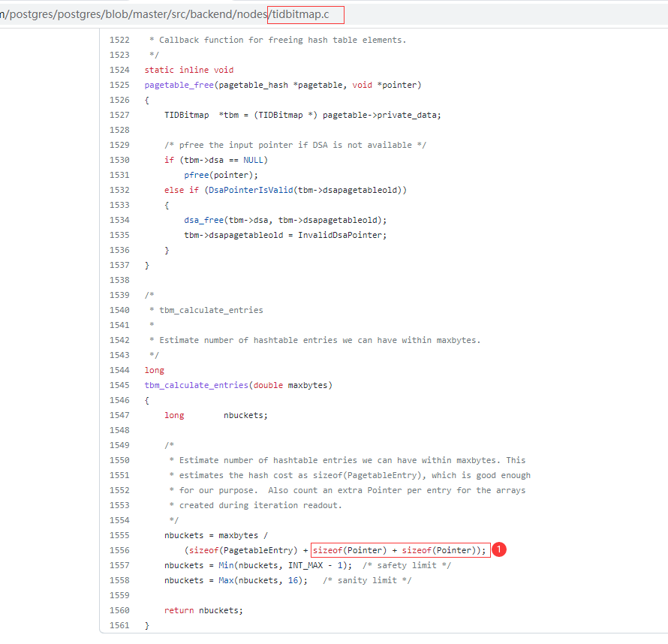The height and width of the screenshot is (644, 668).
Task: Click tbm_calculate_entries function definition name
Action: [x=197, y=385]
